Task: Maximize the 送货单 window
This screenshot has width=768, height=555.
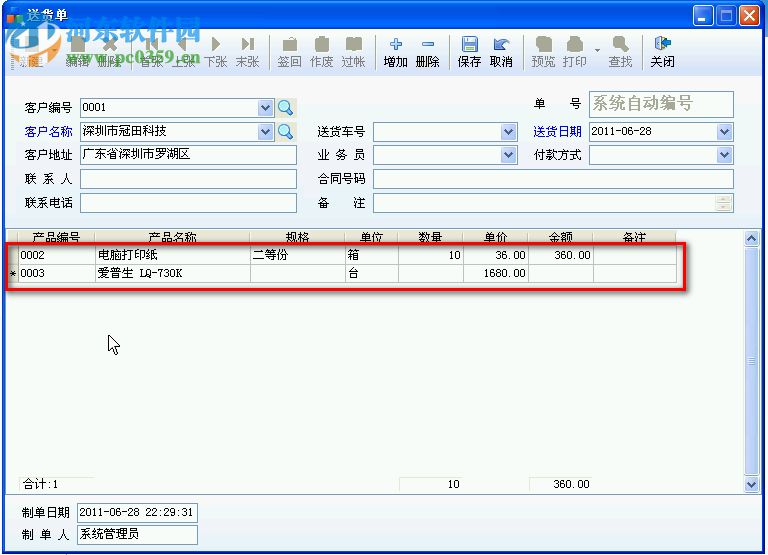Action: [726, 16]
